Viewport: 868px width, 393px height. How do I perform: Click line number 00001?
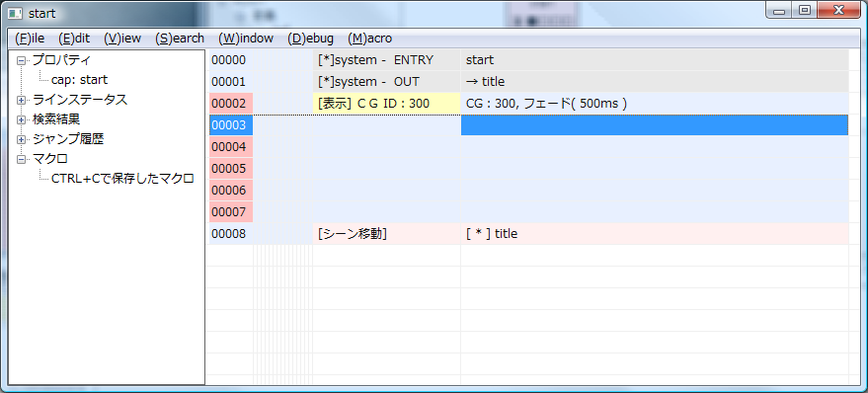point(231,82)
